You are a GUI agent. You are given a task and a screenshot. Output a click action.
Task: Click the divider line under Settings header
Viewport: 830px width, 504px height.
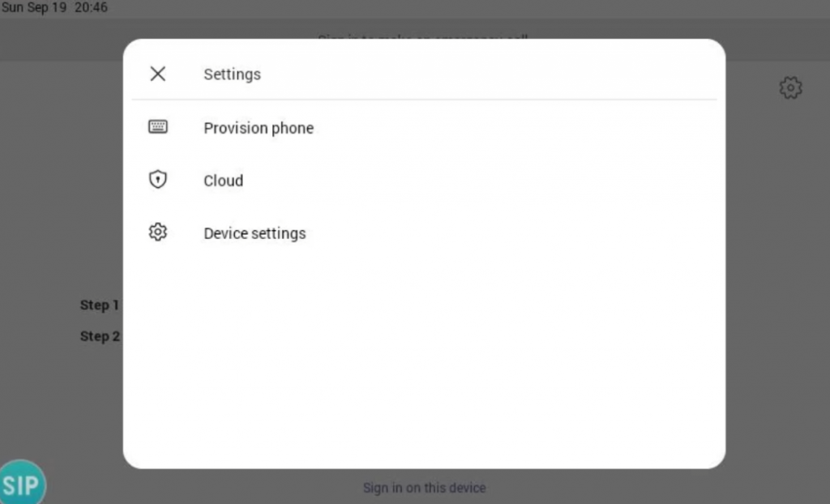pos(424,99)
